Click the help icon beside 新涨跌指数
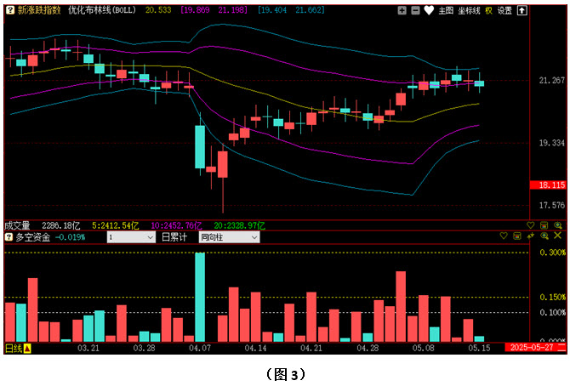The width and height of the screenshot is (570, 392). (10, 10)
